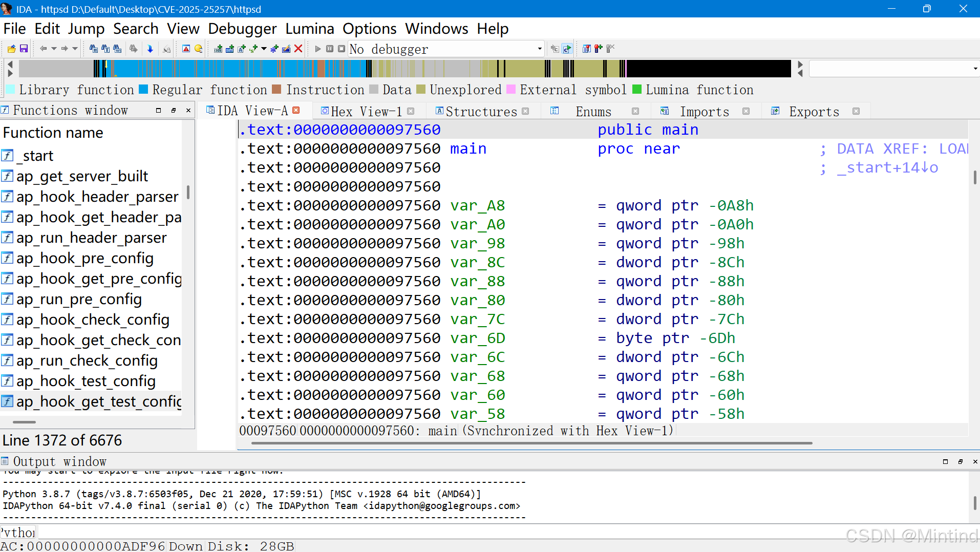Click the greyed step-into C icon

555,49
